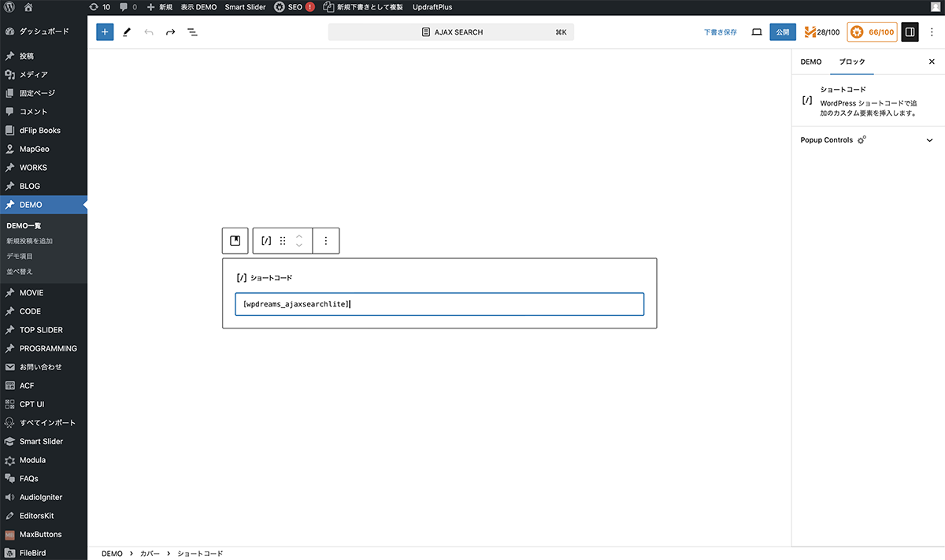Click the shortcode text input field
Image resolution: width=945 pixels, height=560 pixels.
pyautogui.click(x=439, y=305)
